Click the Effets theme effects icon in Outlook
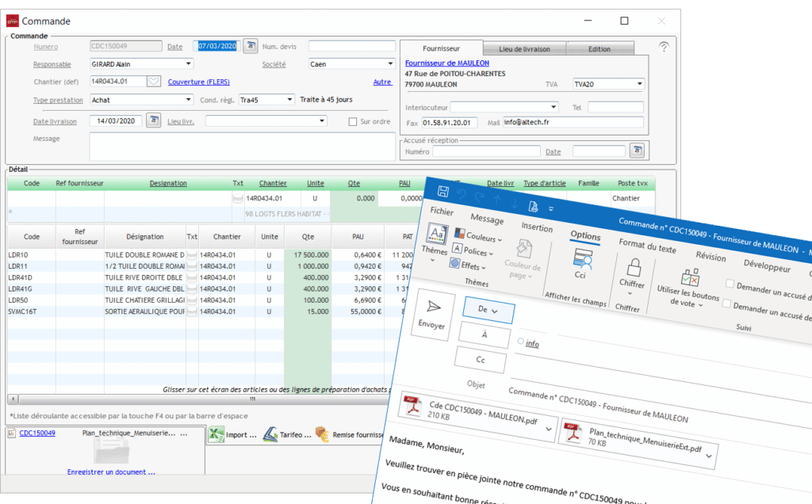 pos(454,263)
